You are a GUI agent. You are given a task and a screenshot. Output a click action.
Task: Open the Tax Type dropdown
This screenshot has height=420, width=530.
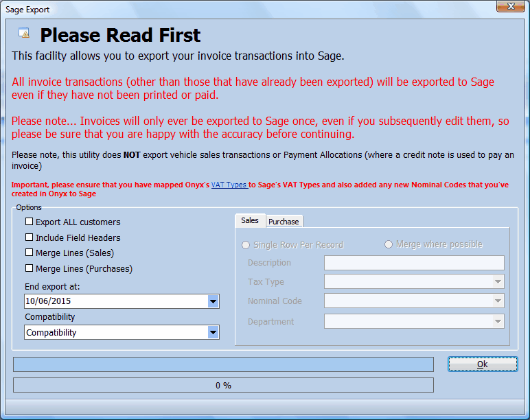(498, 281)
